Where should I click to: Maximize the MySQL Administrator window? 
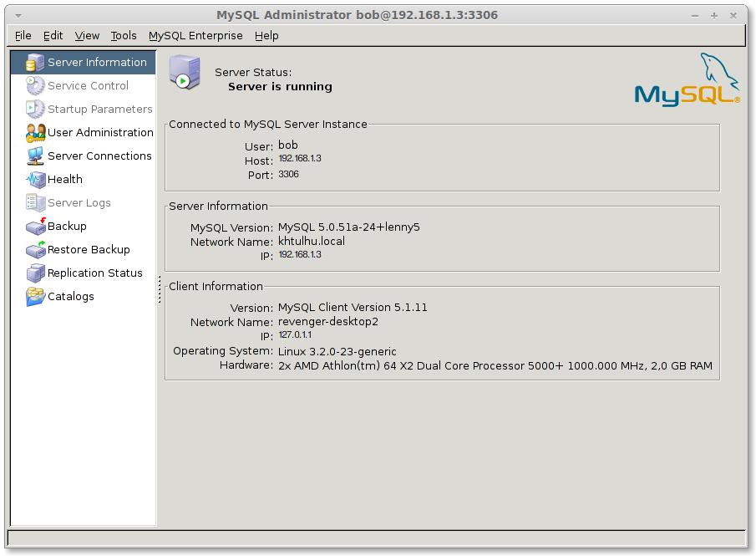click(x=714, y=16)
